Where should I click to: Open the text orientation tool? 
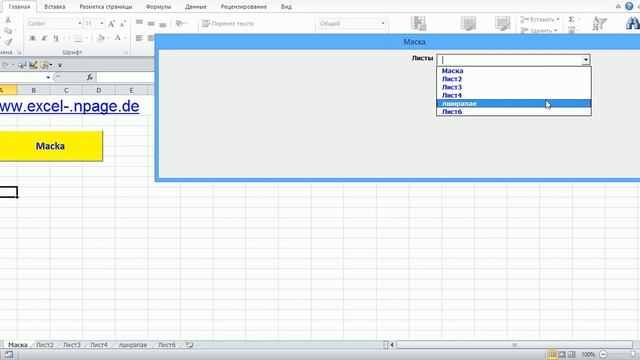point(180,23)
